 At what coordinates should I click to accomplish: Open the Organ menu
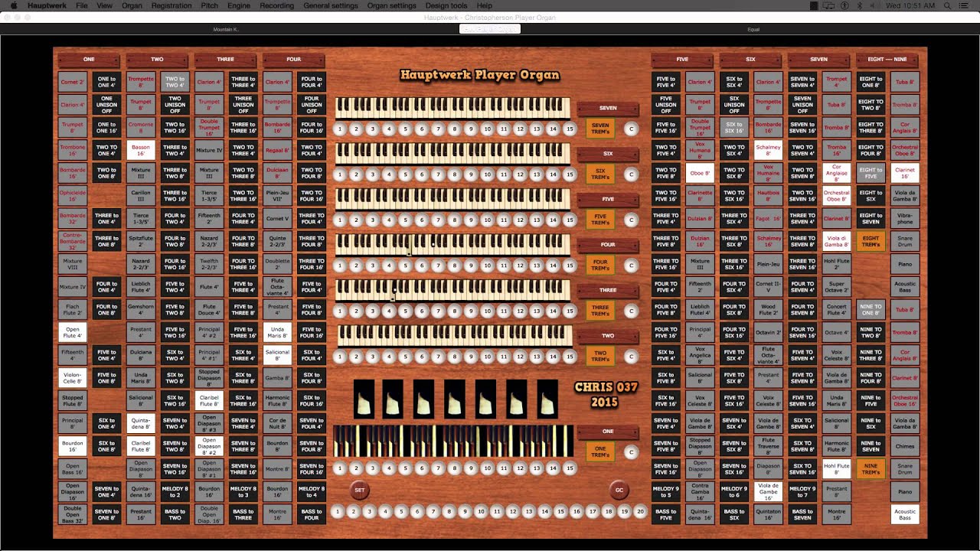(x=132, y=5)
